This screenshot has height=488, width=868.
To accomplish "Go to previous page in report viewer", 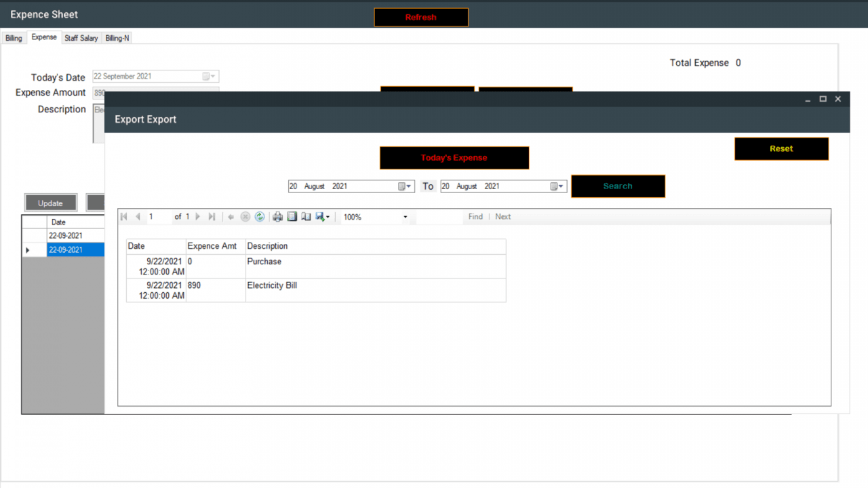I will (x=138, y=217).
